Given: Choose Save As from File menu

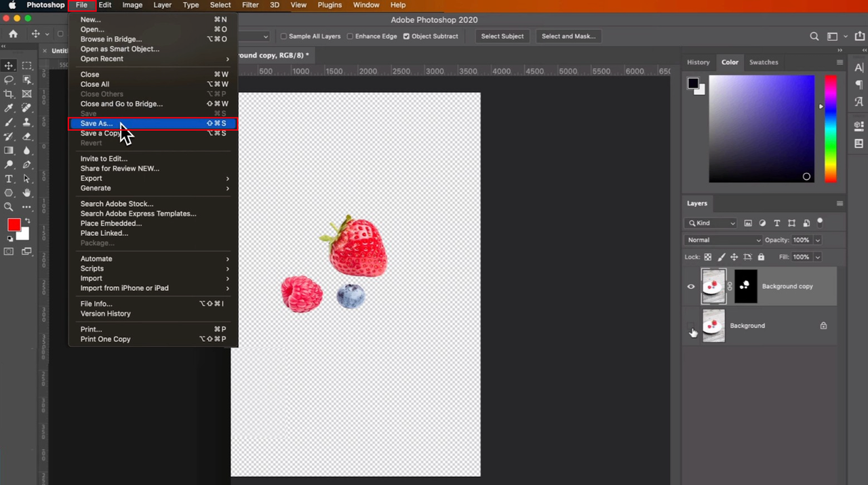Looking at the screenshot, I should click(153, 123).
